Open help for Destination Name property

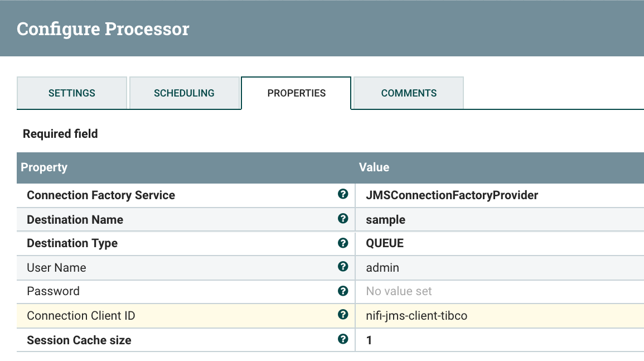(x=342, y=219)
